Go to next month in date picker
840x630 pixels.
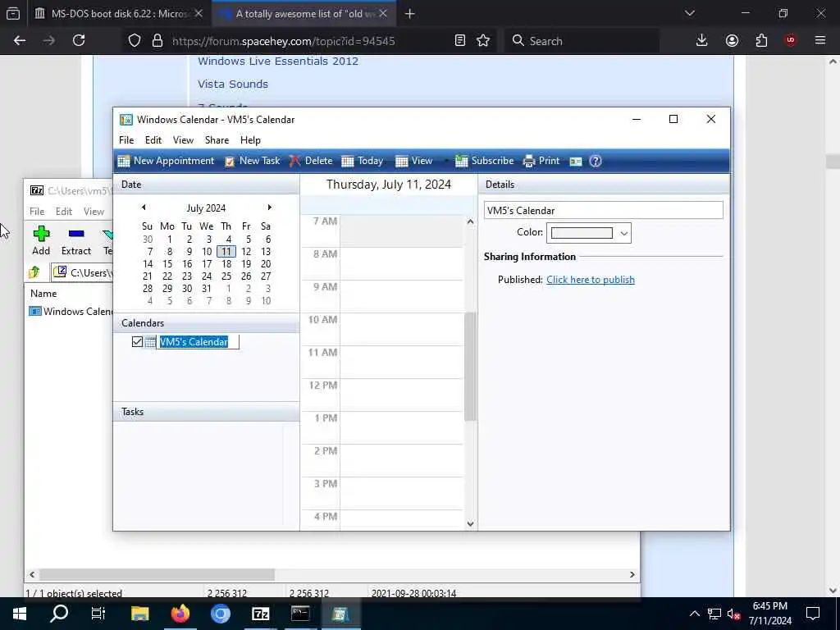(269, 208)
